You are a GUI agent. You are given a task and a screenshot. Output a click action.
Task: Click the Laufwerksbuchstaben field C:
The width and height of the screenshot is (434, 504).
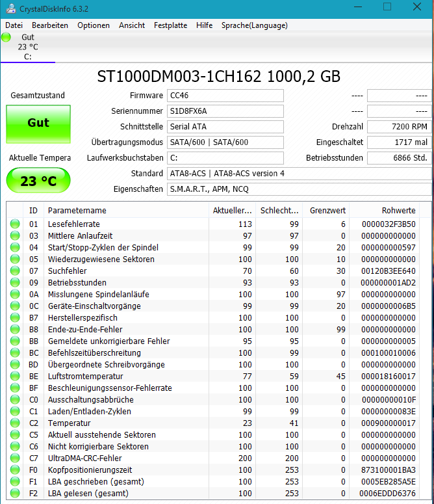225,158
